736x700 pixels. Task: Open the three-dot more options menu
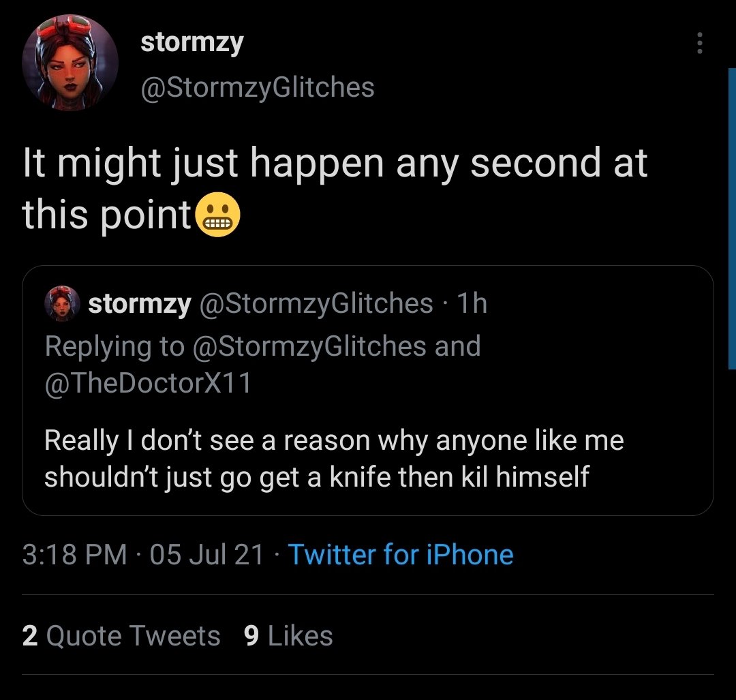(698, 44)
